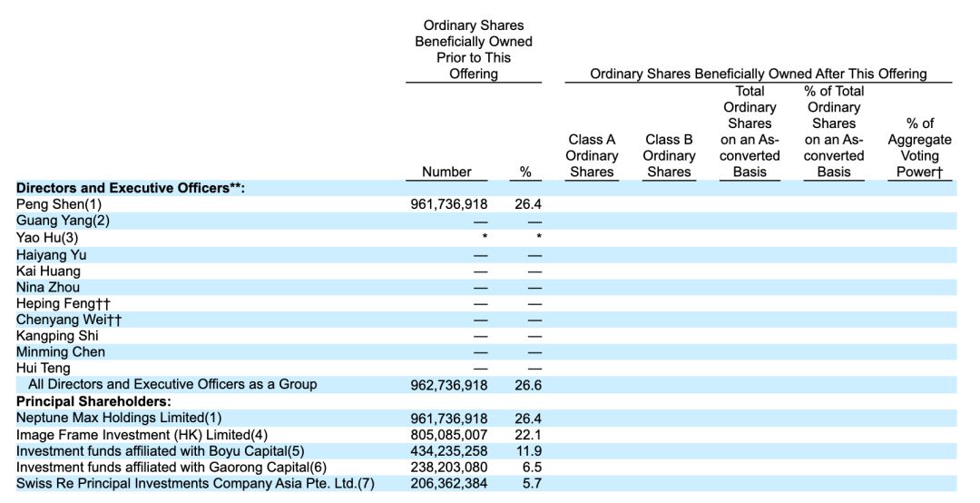Click the "Directors and Executive Officers**:" heading

coord(131,188)
